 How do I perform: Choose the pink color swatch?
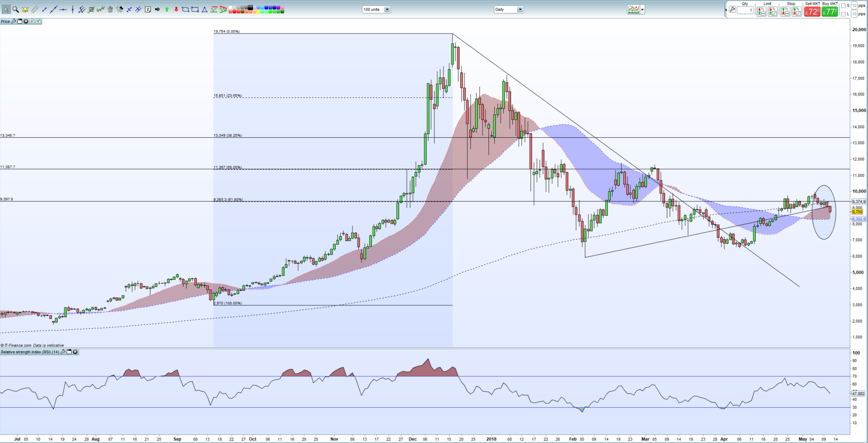click(282, 8)
